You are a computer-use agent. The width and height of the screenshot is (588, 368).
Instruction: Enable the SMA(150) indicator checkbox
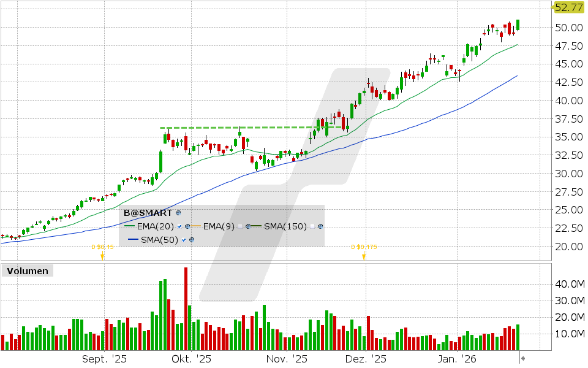312,226
